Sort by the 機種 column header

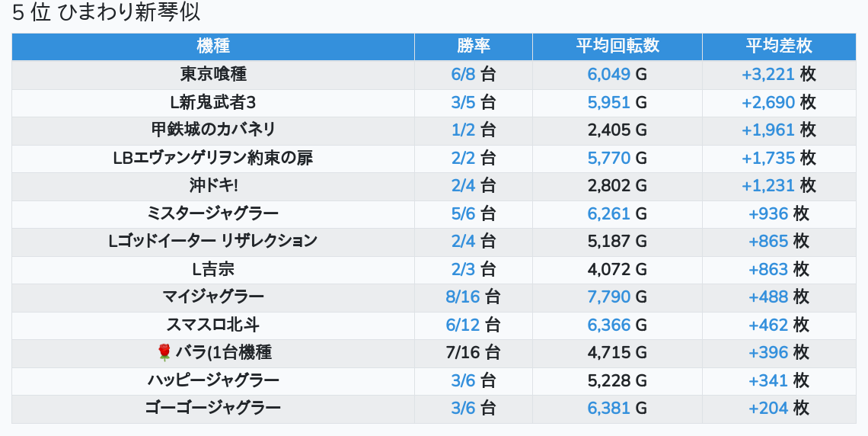pyautogui.click(x=213, y=46)
